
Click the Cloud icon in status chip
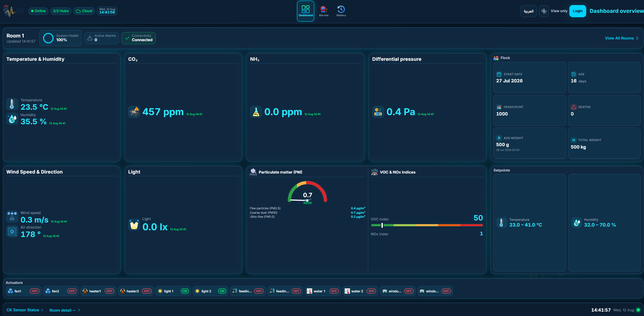pos(78,11)
